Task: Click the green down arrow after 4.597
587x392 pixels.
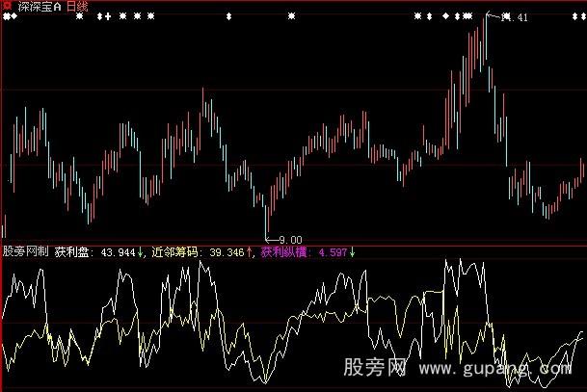Action: 352,252
